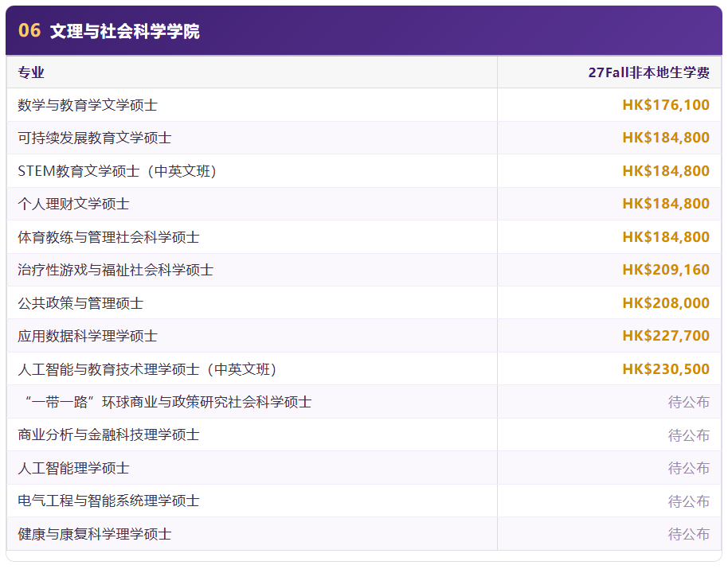Image resolution: width=728 pixels, height=569 pixels.
Task: Select the HK$230,500 tuition fee
Action: point(666,369)
